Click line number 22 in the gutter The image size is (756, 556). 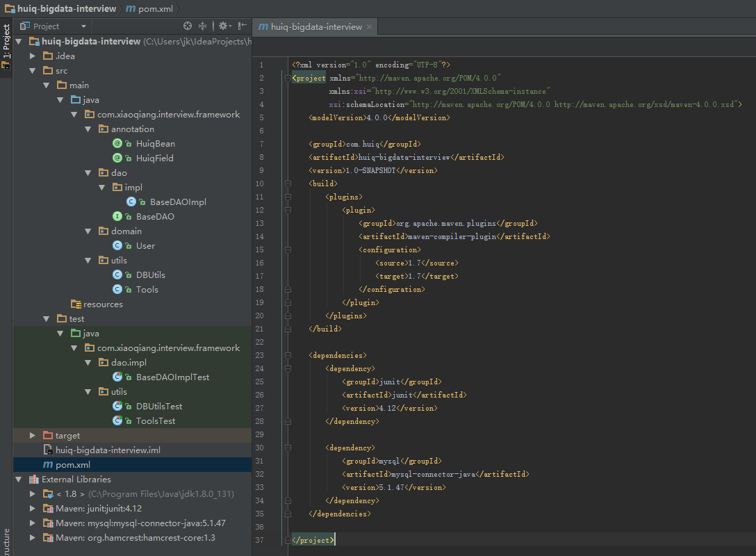coord(259,343)
